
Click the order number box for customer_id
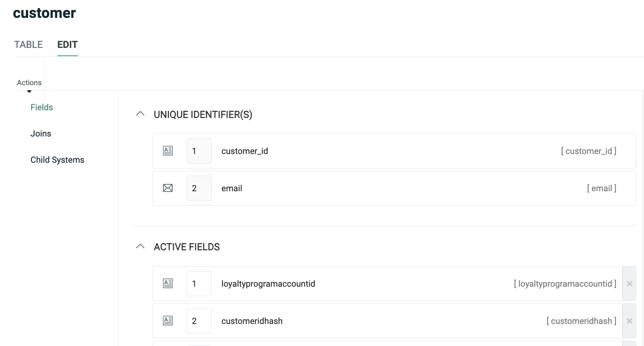199,151
